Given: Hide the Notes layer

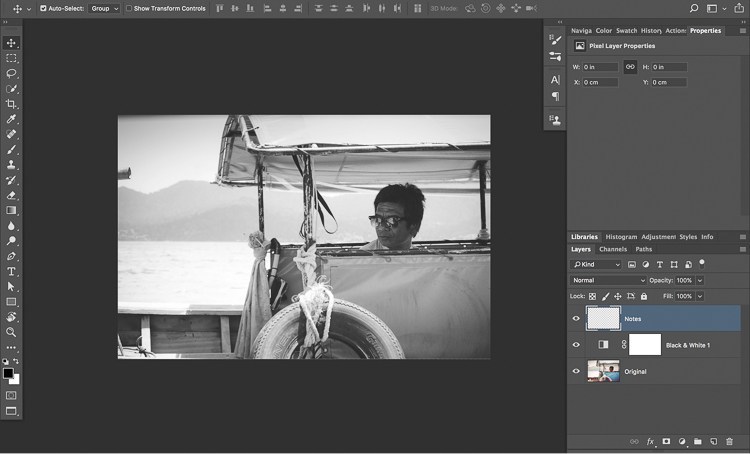Looking at the screenshot, I should click(576, 319).
